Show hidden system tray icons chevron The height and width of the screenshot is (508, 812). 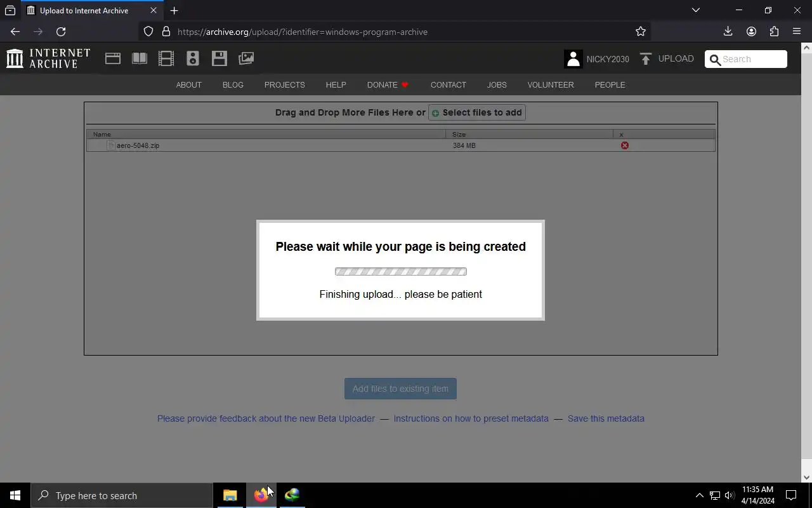pyautogui.click(x=699, y=495)
